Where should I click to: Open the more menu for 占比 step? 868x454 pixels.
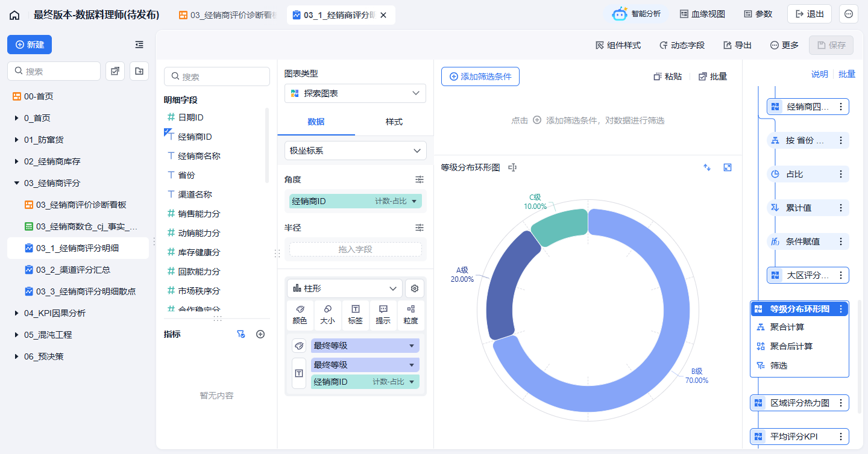tap(841, 174)
